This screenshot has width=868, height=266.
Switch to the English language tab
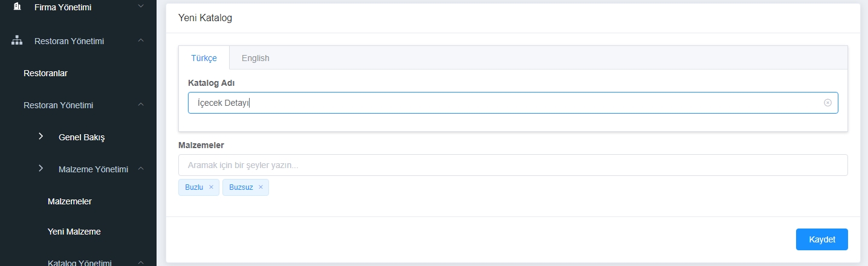[x=255, y=58]
